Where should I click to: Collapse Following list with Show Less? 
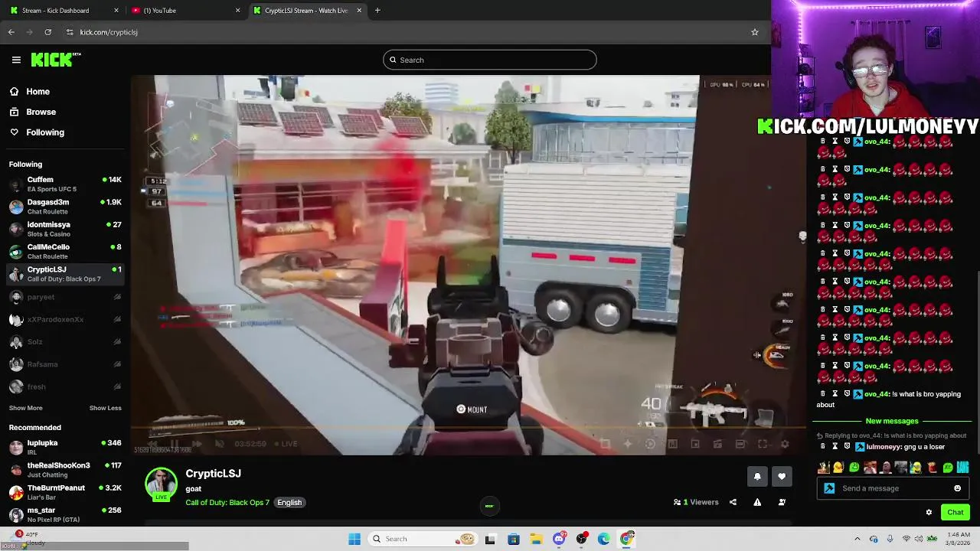point(105,408)
